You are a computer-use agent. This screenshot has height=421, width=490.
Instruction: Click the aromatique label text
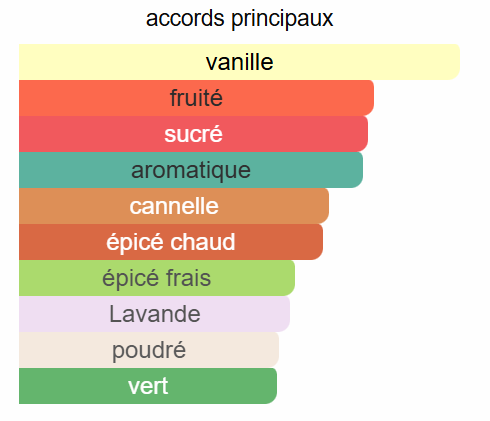pos(191,171)
